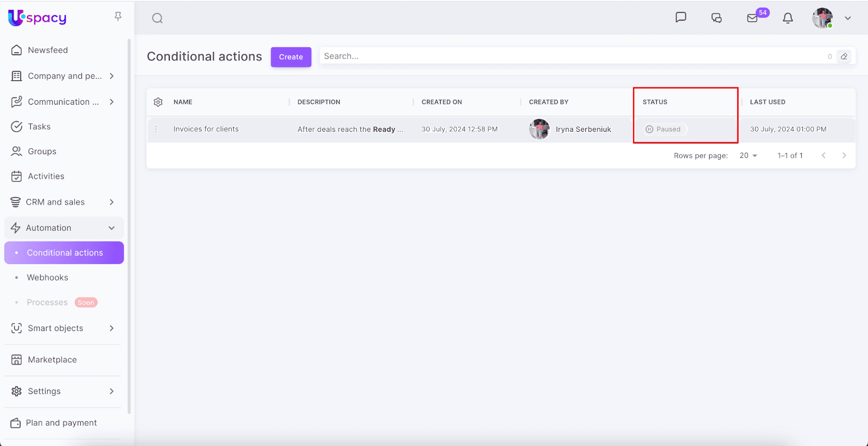Click the eraser icon in search field
This screenshot has width=868, height=446.
(x=844, y=56)
